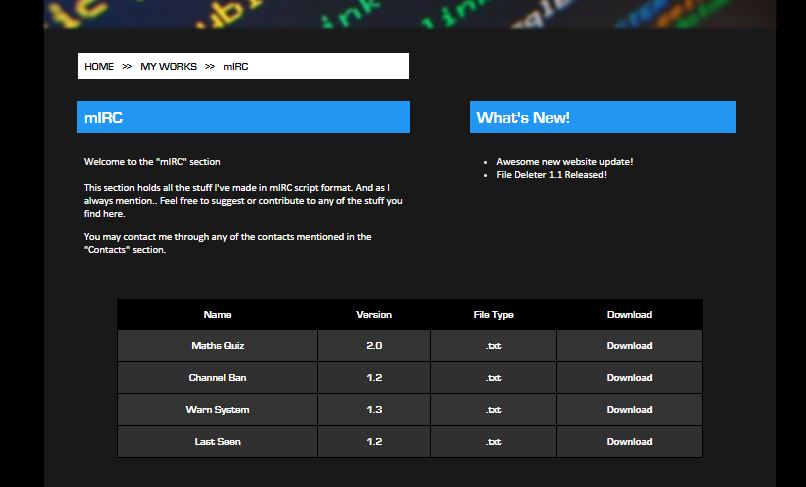Click version 1.2 in Channel Ban row
Image resolution: width=806 pixels, height=487 pixels.
(374, 377)
